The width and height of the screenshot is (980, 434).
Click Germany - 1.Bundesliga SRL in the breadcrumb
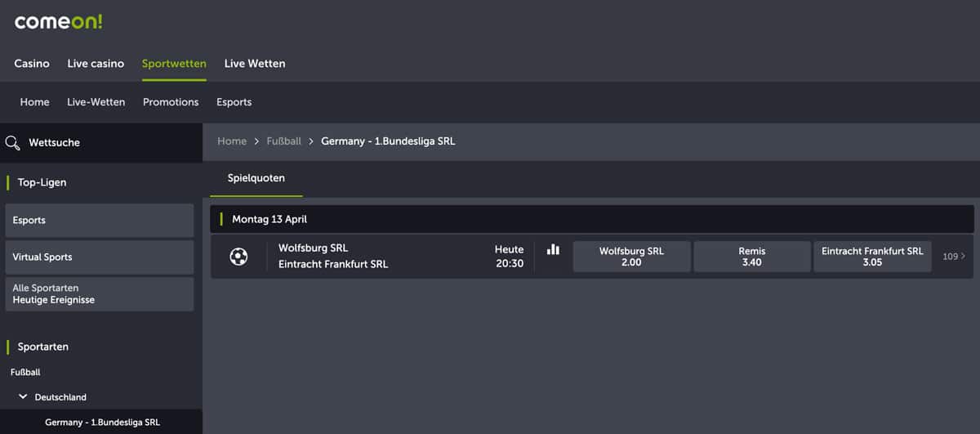pyautogui.click(x=389, y=141)
